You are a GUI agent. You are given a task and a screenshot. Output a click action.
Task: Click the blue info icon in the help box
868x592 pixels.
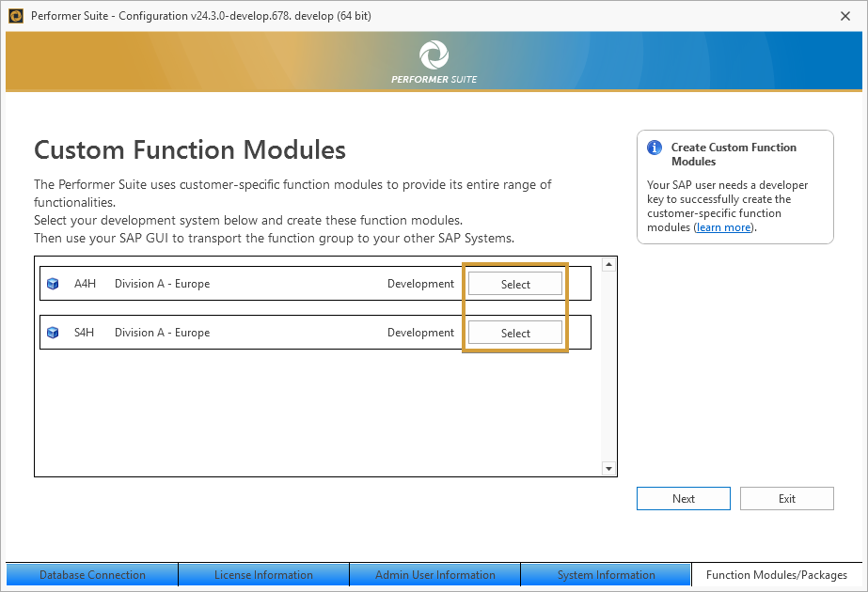tap(655, 148)
